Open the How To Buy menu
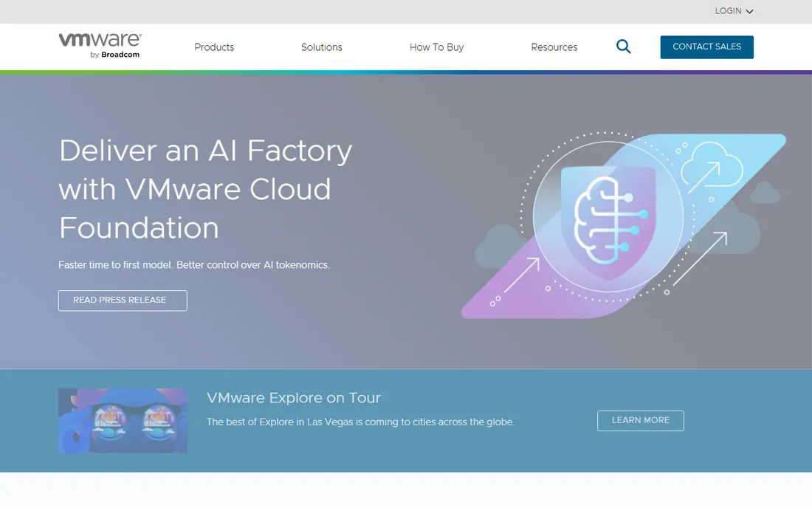 (x=436, y=47)
